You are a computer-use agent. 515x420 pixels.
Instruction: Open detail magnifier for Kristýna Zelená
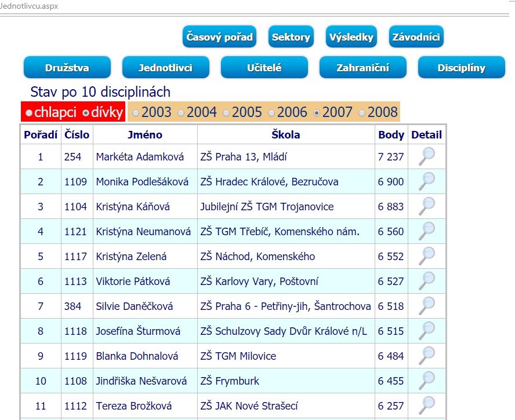pyautogui.click(x=427, y=256)
